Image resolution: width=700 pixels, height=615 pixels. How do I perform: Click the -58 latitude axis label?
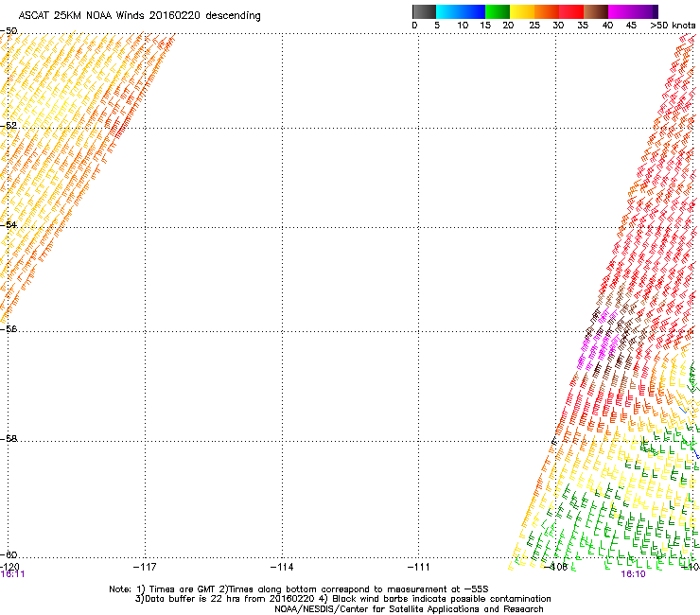coord(9,439)
